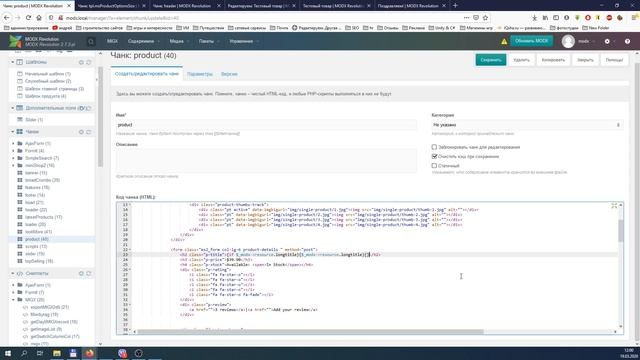Click the Копировать button
Viewport: 640px width, 360px height.
(x=553, y=60)
